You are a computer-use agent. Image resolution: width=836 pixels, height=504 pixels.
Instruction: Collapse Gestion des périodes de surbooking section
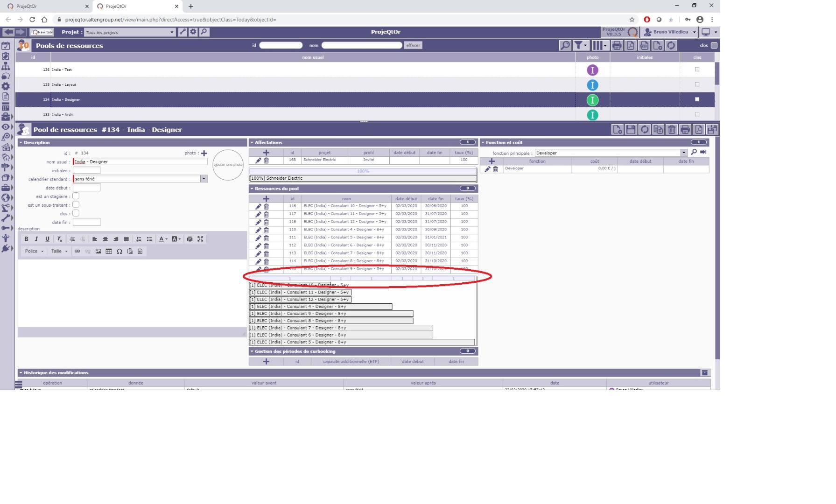(x=252, y=351)
